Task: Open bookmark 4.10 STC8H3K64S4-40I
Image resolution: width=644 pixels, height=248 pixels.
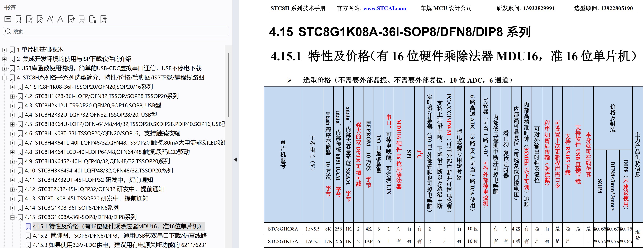Action: [99, 171]
